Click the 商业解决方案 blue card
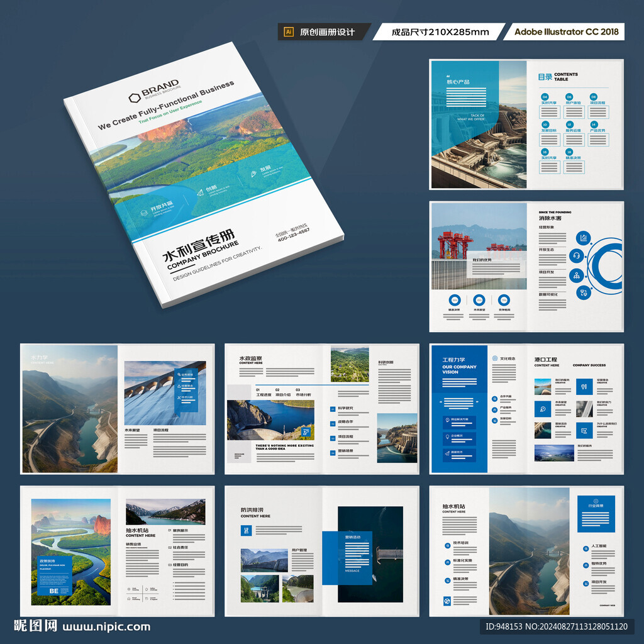Image resolution: width=644 pixels, height=644 pixels. (x=458, y=422)
